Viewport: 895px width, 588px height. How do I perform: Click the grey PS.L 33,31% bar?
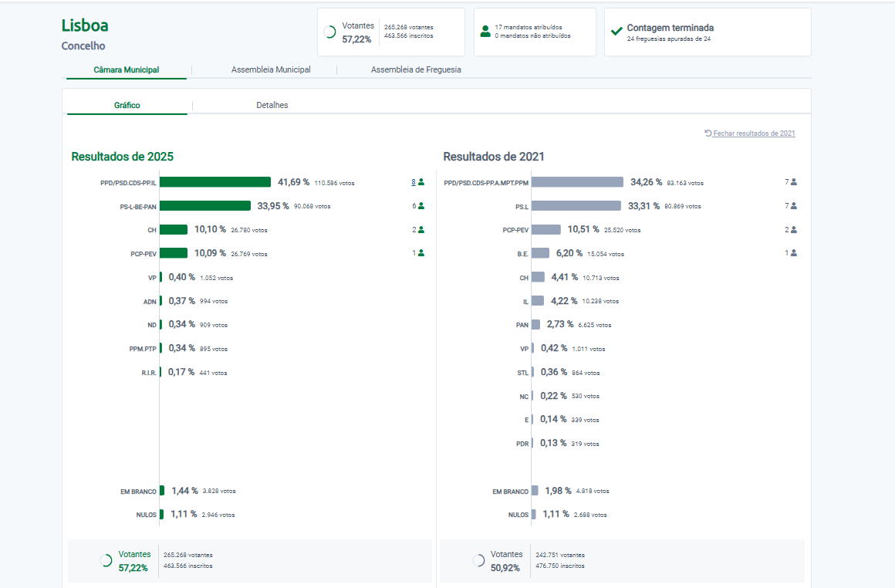click(x=576, y=206)
